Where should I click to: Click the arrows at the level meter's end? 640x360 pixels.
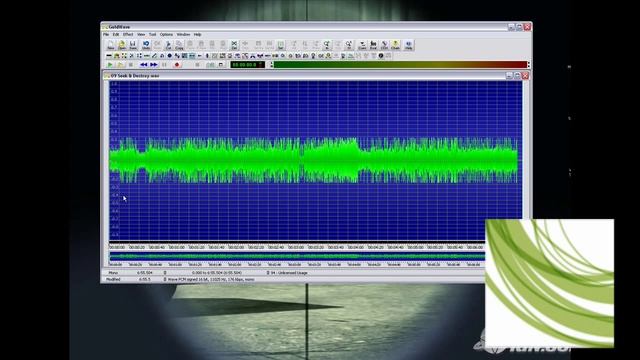click(x=529, y=64)
